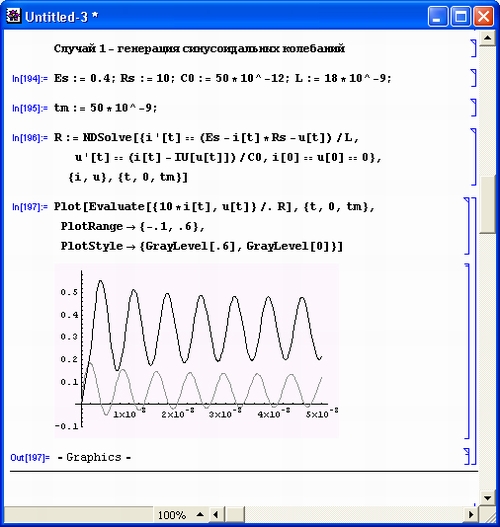500x527 pixels.
Task: Click the plotted oscillation graph
Action: [x=197, y=351]
